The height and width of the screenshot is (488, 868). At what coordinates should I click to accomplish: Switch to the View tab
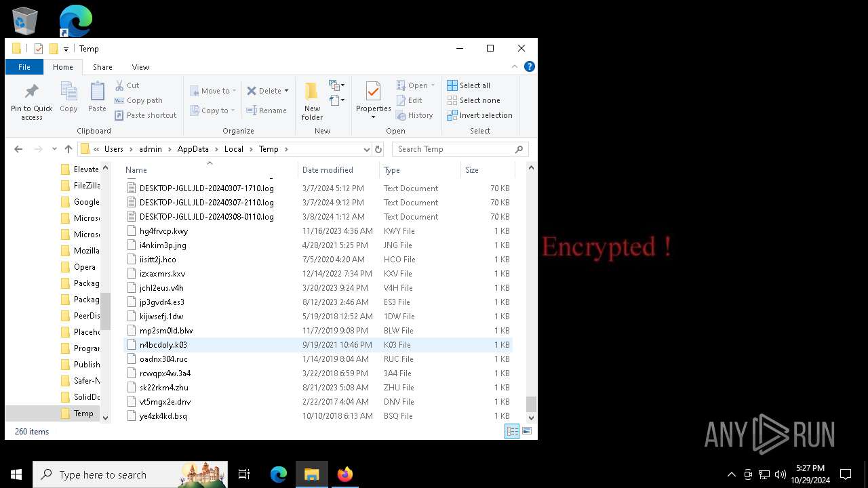pos(140,67)
